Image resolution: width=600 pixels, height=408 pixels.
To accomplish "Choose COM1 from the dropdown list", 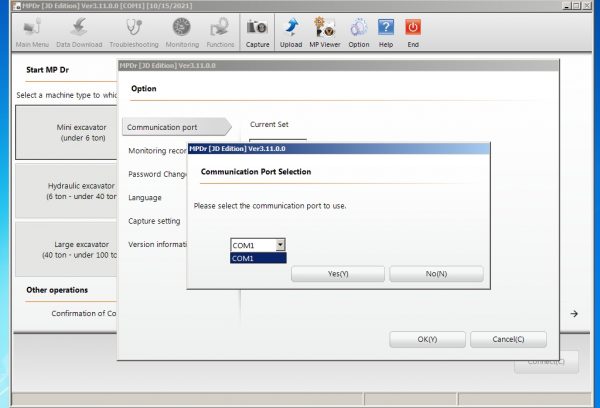I will (x=258, y=258).
